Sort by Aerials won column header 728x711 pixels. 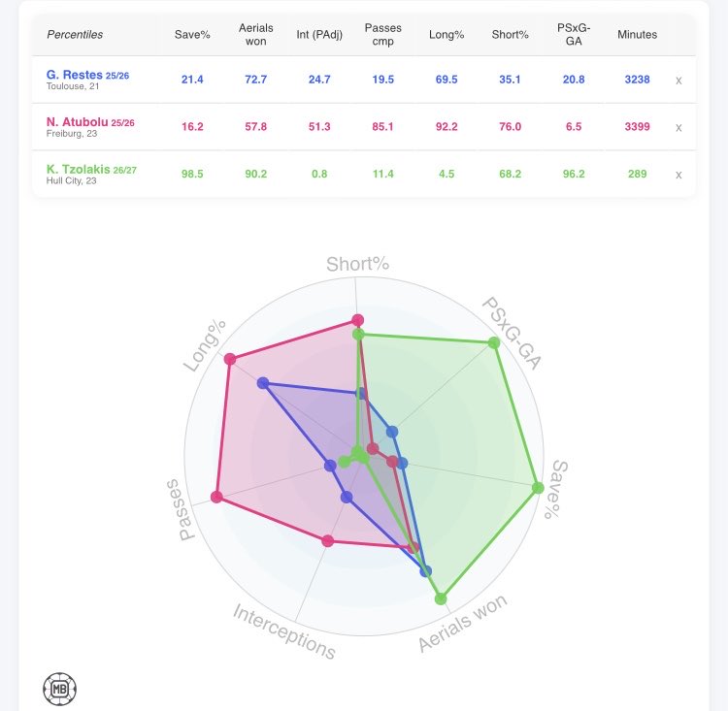(256, 34)
